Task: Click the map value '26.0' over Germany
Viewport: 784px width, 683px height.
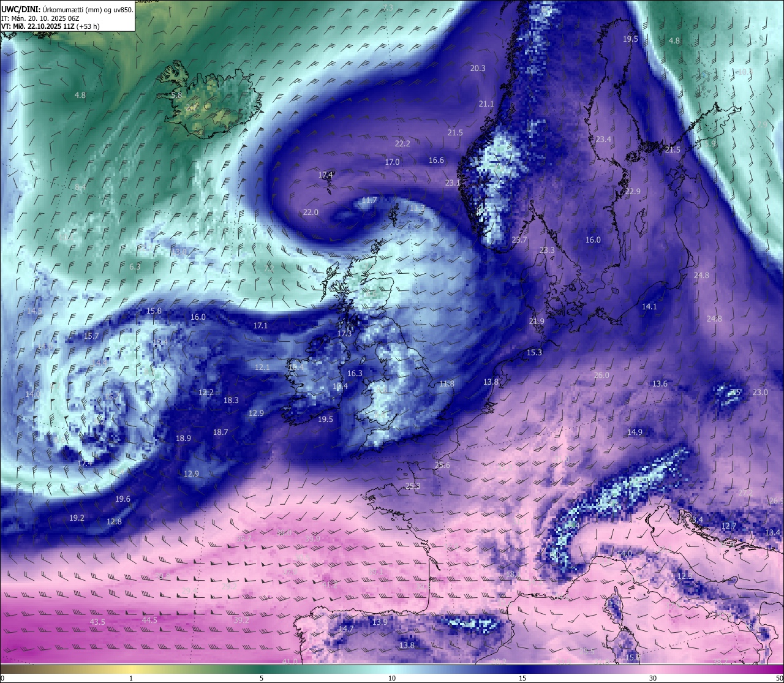Action: tap(601, 375)
